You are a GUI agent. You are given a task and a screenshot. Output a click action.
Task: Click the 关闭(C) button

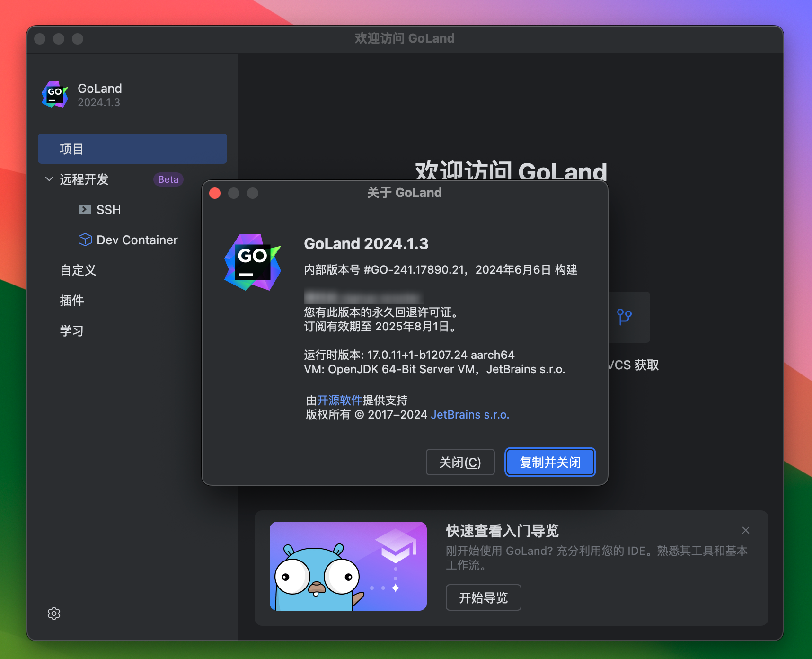(x=460, y=462)
